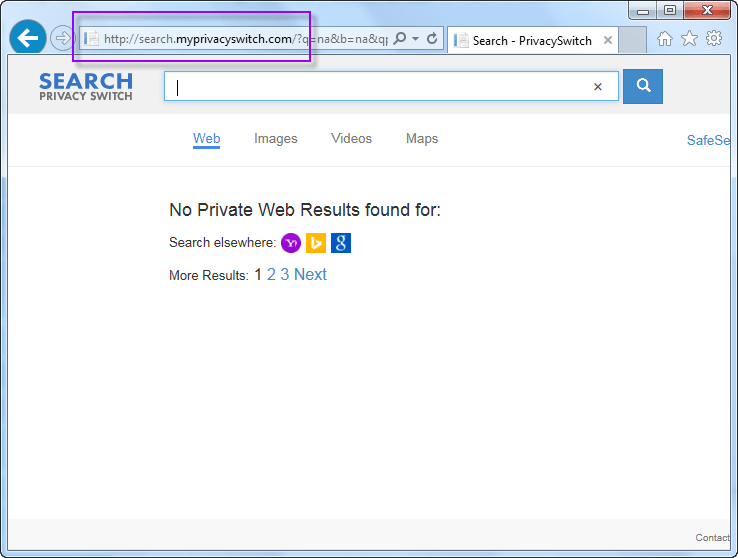Click the blue search magnifier button
This screenshot has width=738, height=558.
pyautogui.click(x=643, y=87)
